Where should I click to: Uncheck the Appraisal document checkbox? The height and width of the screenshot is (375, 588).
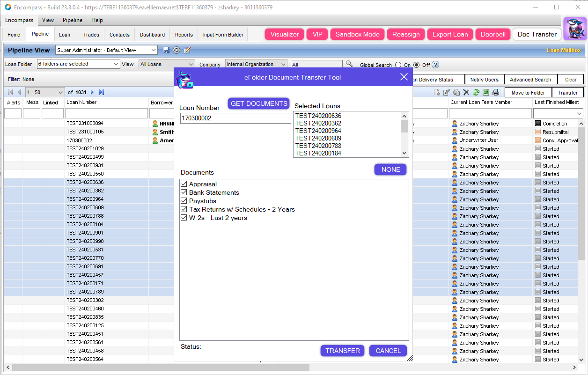pyautogui.click(x=184, y=184)
